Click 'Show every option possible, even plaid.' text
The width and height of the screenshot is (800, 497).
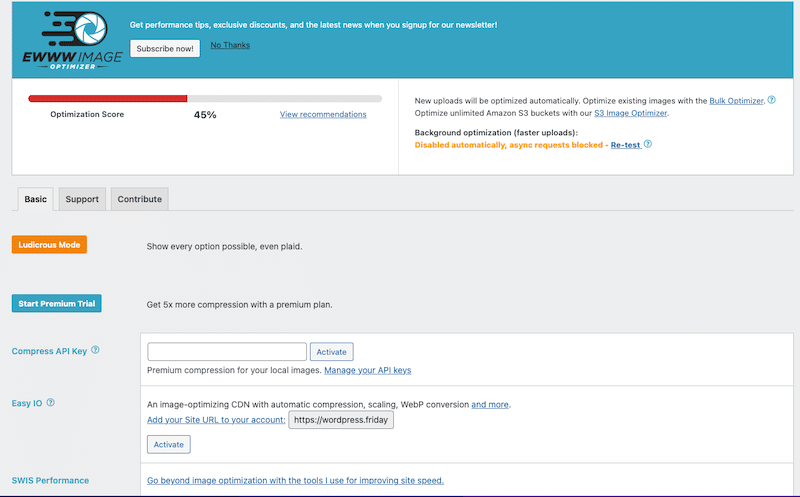(224, 246)
